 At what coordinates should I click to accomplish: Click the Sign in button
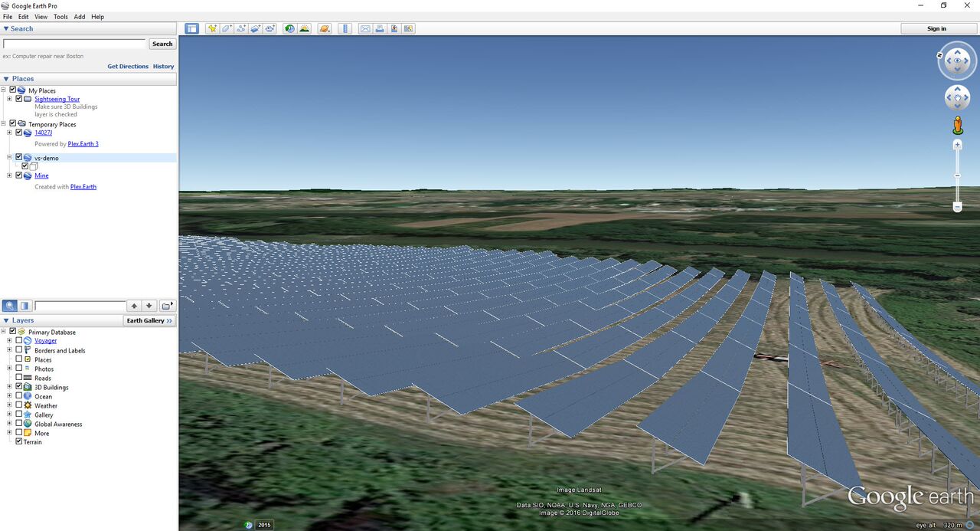937,28
